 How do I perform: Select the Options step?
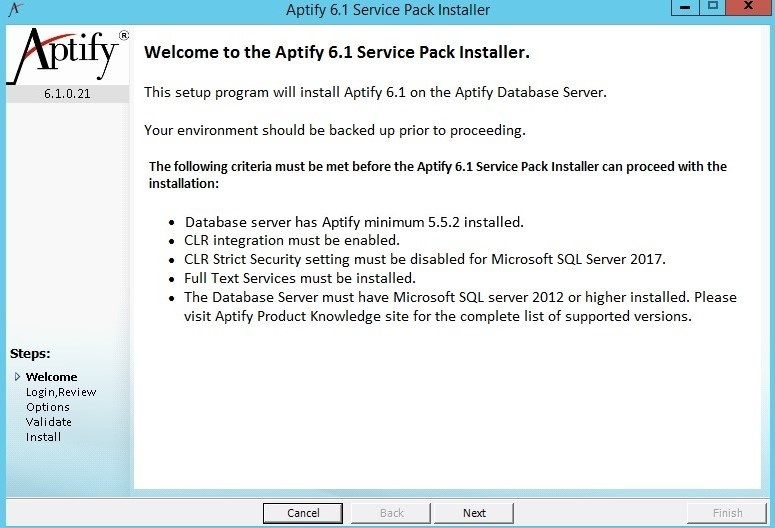click(x=47, y=407)
